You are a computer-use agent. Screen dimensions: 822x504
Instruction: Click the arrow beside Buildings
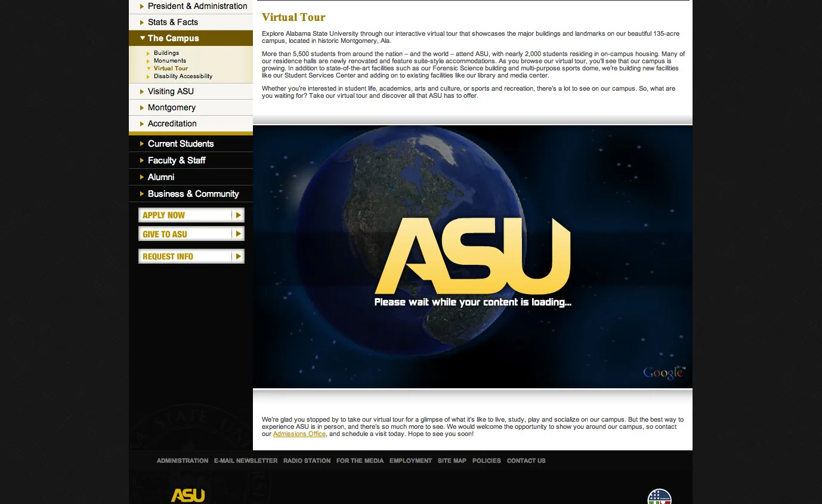point(148,53)
